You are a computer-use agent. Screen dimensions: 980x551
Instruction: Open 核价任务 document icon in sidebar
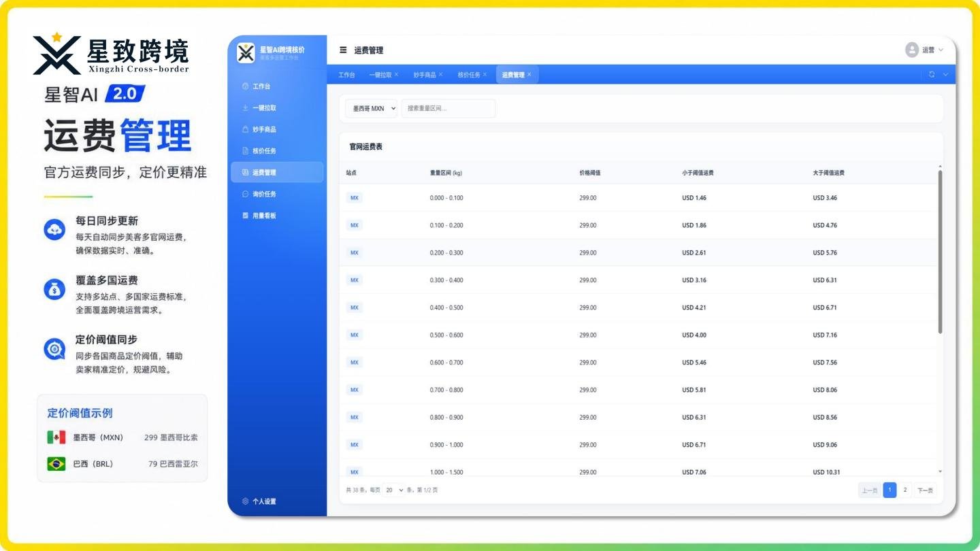pos(246,151)
